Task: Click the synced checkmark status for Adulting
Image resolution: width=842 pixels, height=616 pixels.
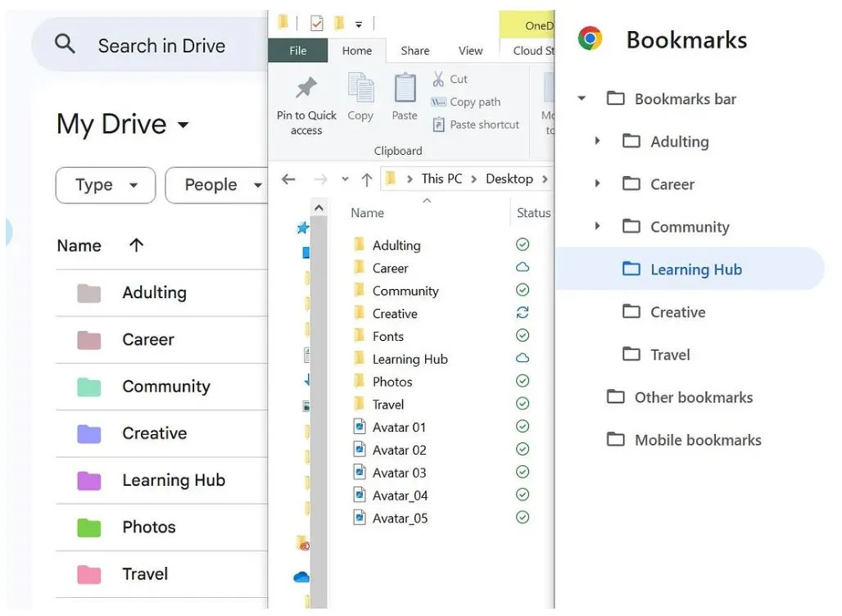Action: [x=523, y=245]
